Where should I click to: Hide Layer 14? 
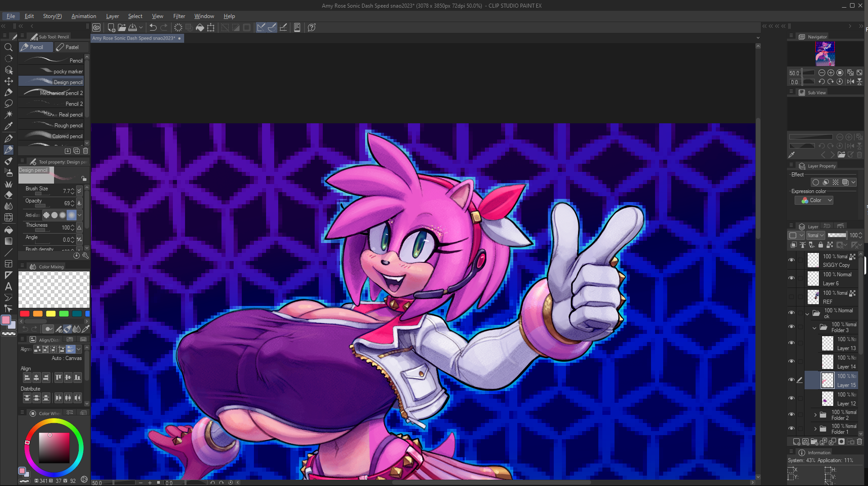coord(791,361)
